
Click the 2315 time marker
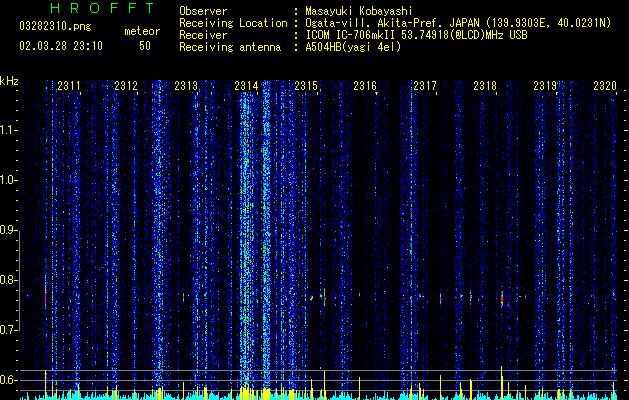click(x=306, y=86)
